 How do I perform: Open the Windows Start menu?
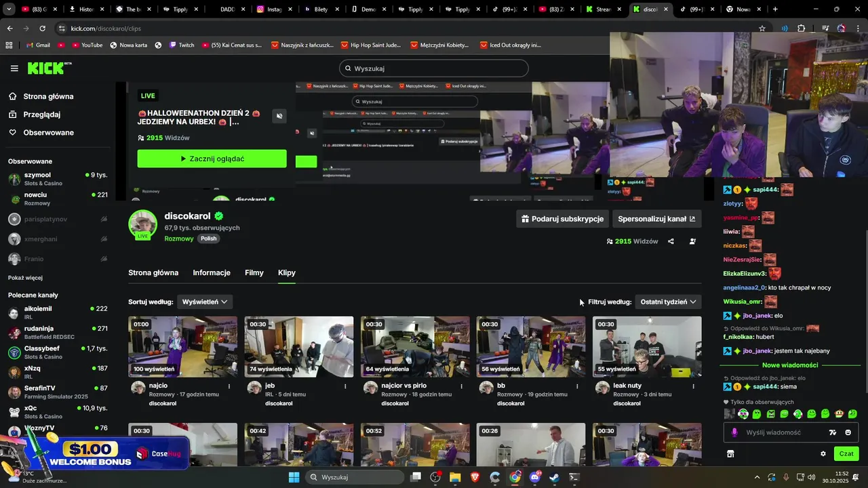294,477
